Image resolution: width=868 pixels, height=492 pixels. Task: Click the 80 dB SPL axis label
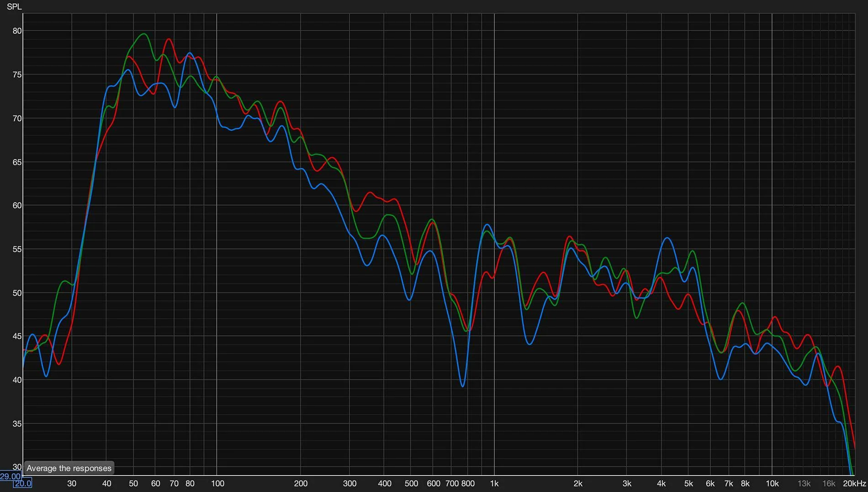pos(17,31)
